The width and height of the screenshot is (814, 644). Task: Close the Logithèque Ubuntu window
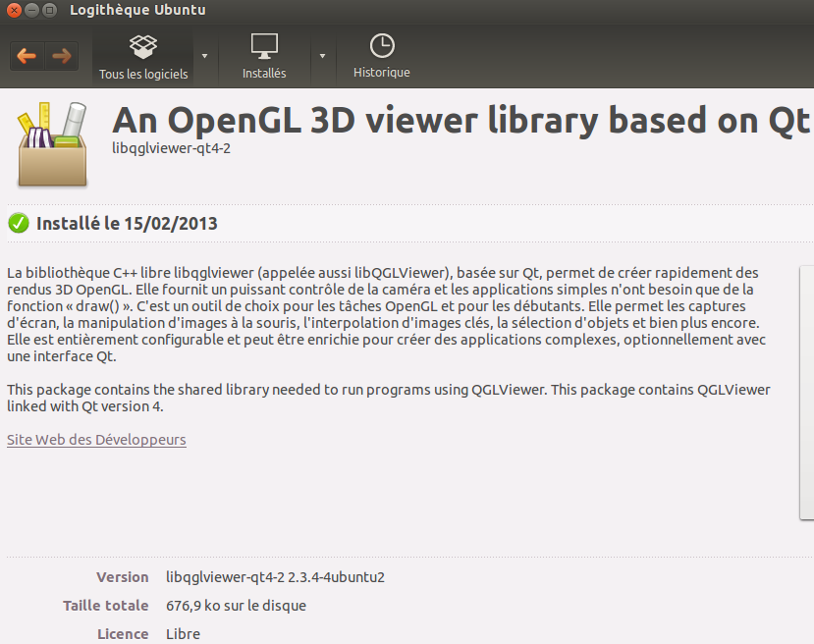[15, 10]
